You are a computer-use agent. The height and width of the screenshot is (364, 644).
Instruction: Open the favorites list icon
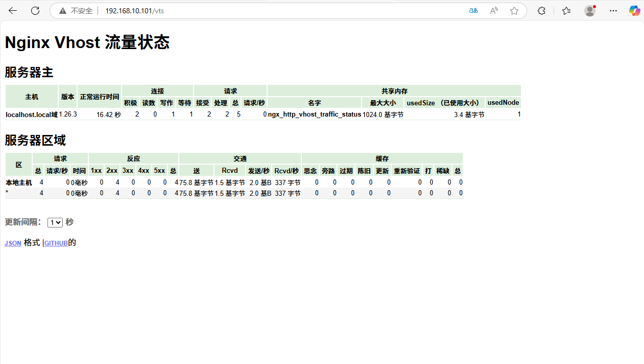(x=566, y=10)
